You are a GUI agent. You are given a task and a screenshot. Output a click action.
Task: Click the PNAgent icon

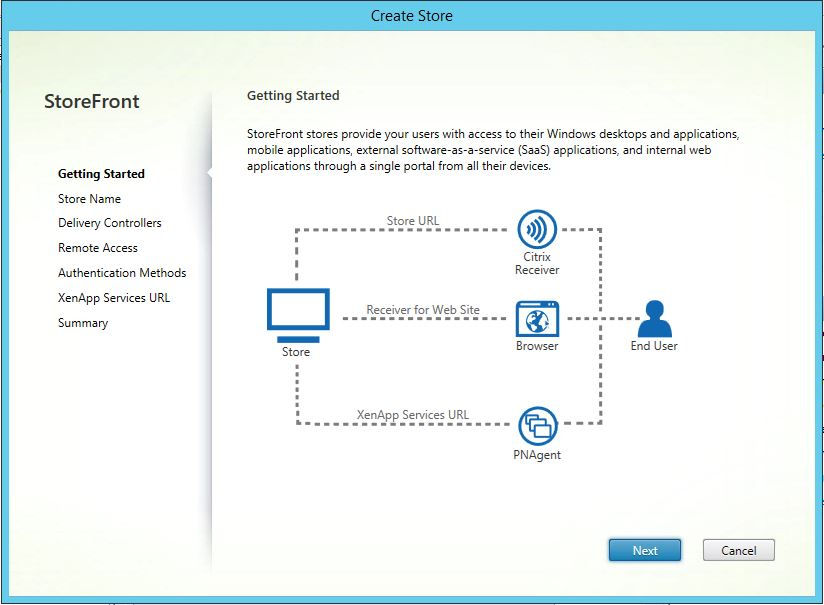point(537,426)
